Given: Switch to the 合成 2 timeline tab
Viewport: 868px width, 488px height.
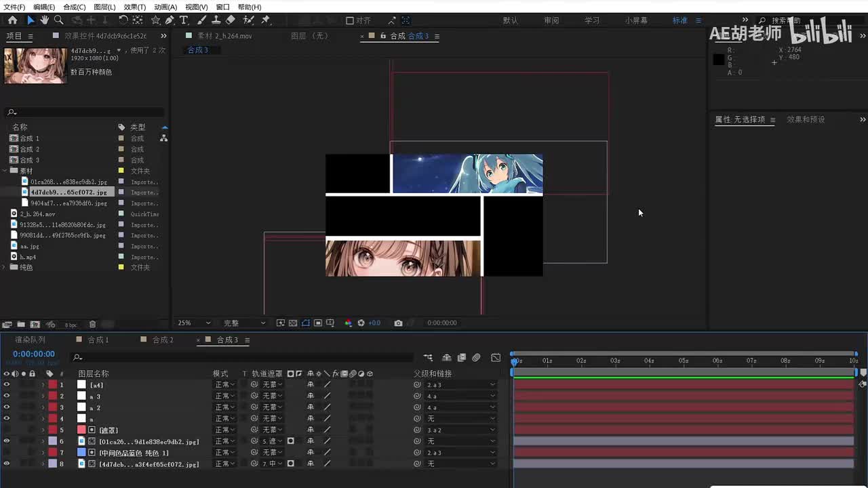Looking at the screenshot, I should [x=163, y=340].
